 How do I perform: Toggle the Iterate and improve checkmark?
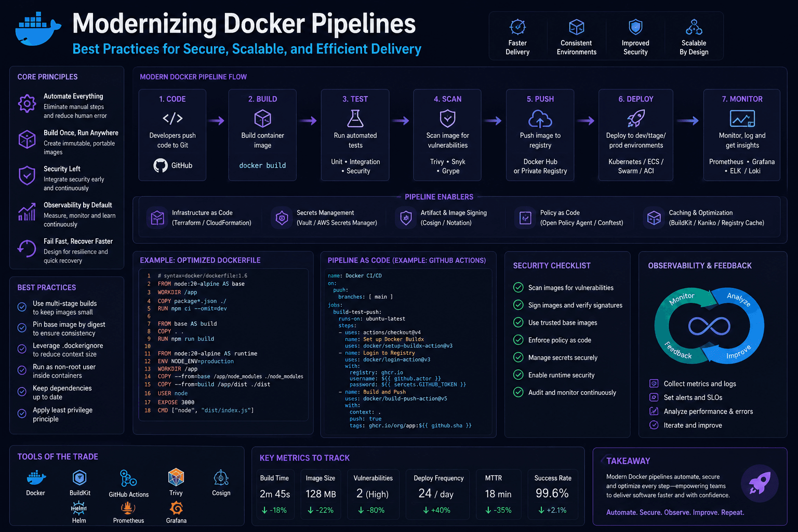click(x=654, y=425)
